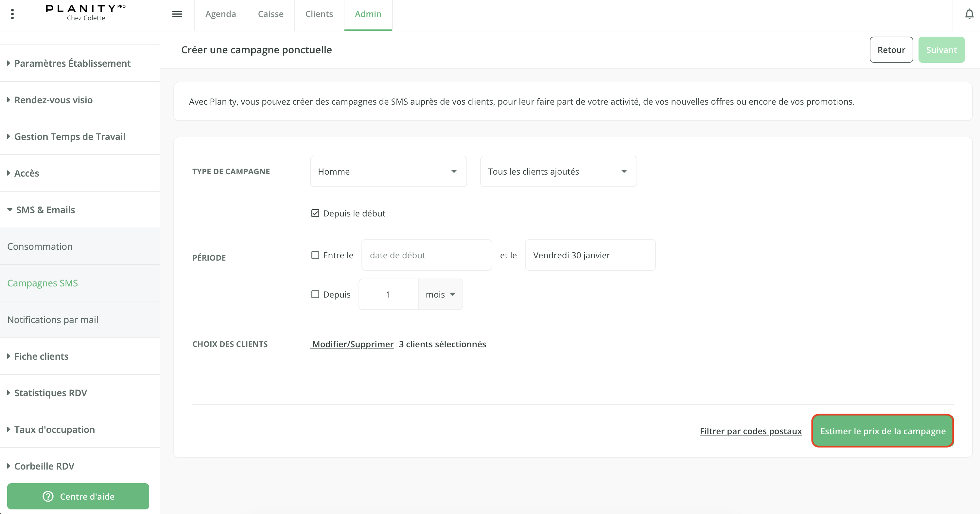Switch to the Caisse tab
This screenshot has width=980, height=514.
(x=271, y=14)
